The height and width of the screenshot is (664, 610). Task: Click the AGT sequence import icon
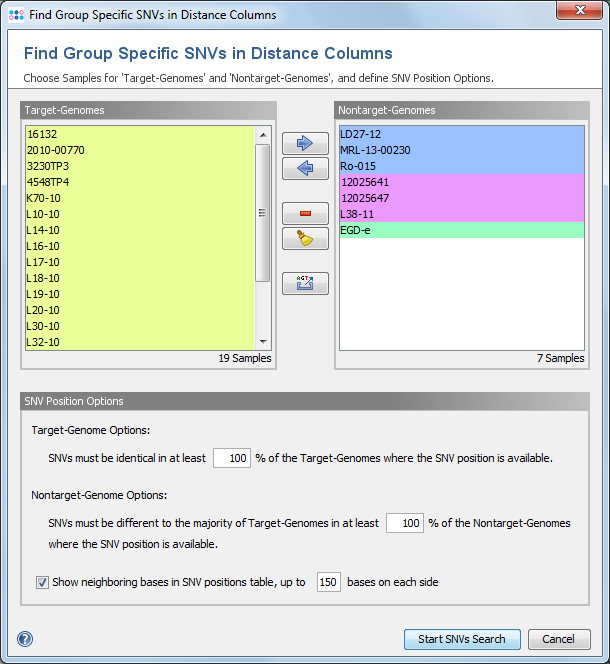[305, 283]
